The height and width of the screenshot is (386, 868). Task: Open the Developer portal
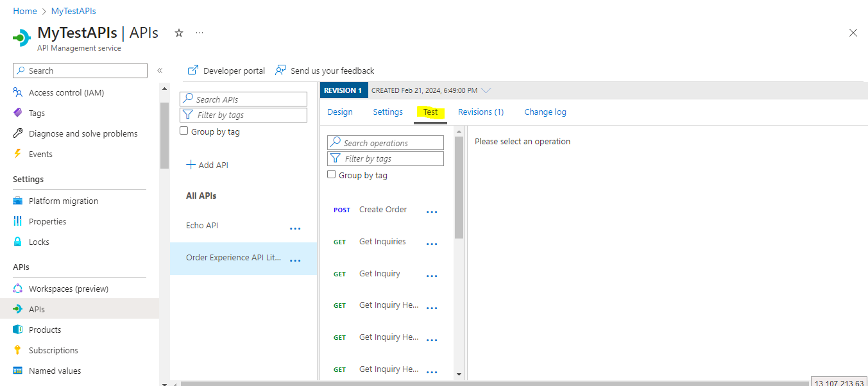[x=226, y=71]
